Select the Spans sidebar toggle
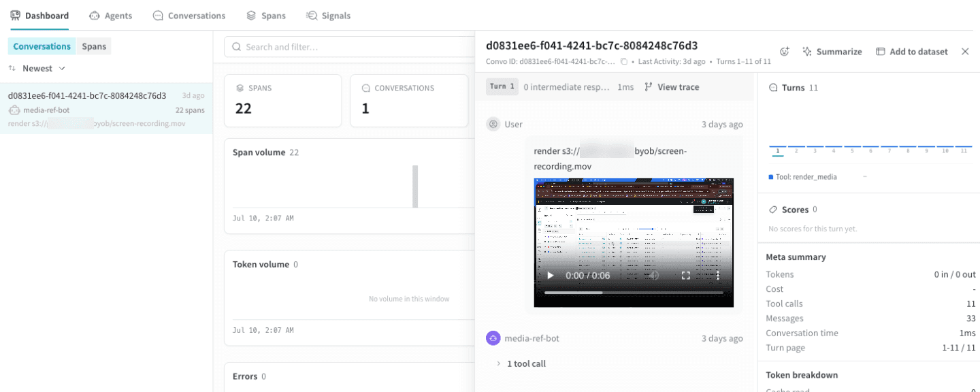Image resolution: width=980 pixels, height=392 pixels. pos(94,46)
